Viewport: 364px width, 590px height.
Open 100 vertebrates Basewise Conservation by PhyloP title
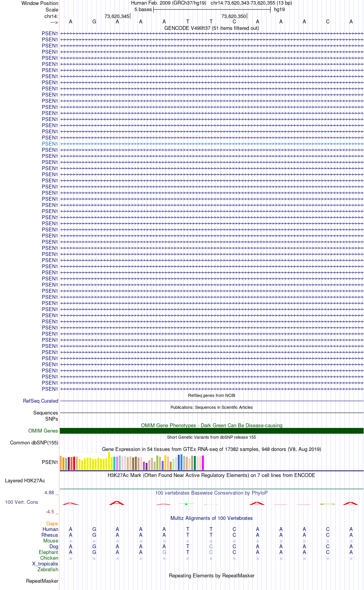pos(212,493)
